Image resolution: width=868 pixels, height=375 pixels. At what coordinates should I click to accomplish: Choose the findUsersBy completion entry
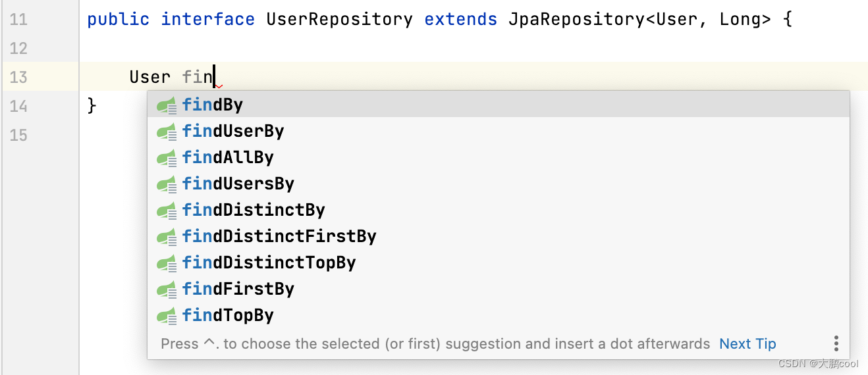[x=238, y=184]
